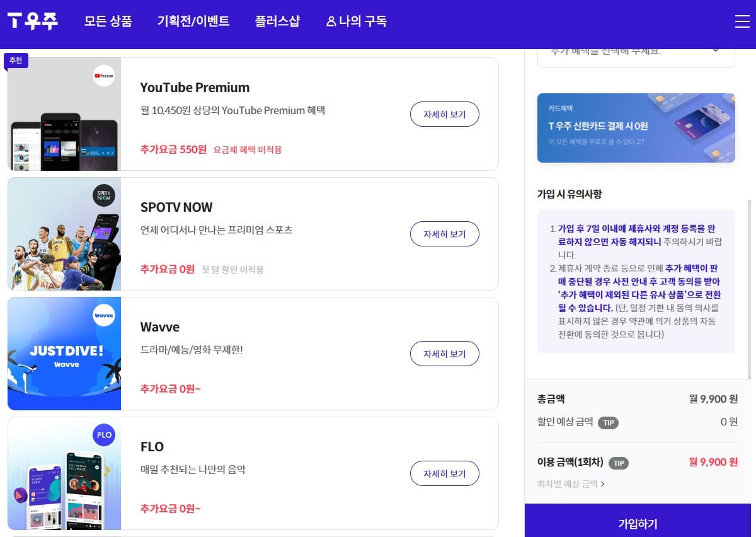Click the 추천 badge on YouTube Premium
756x537 pixels.
[x=16, y=61]
